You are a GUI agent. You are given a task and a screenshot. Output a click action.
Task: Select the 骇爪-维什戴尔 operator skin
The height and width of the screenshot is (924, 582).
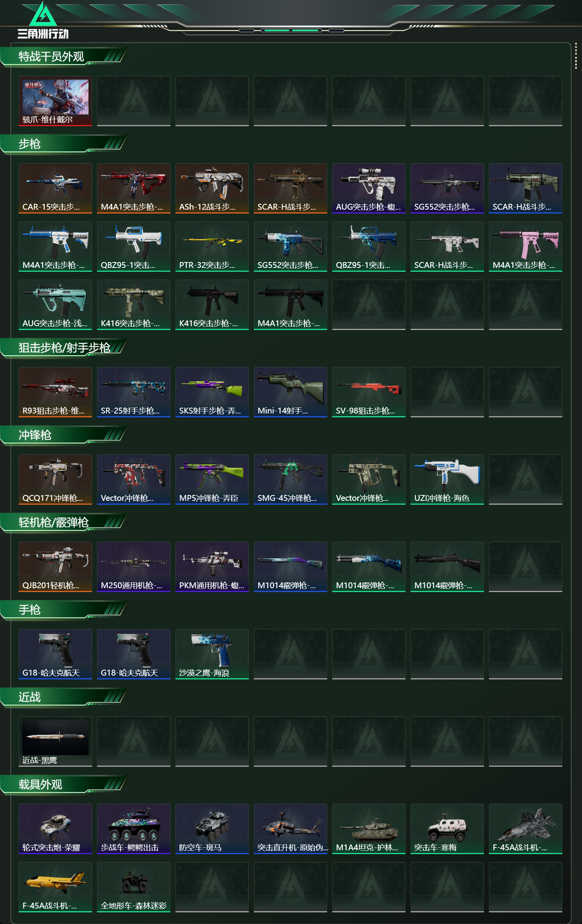coord(55,101)
